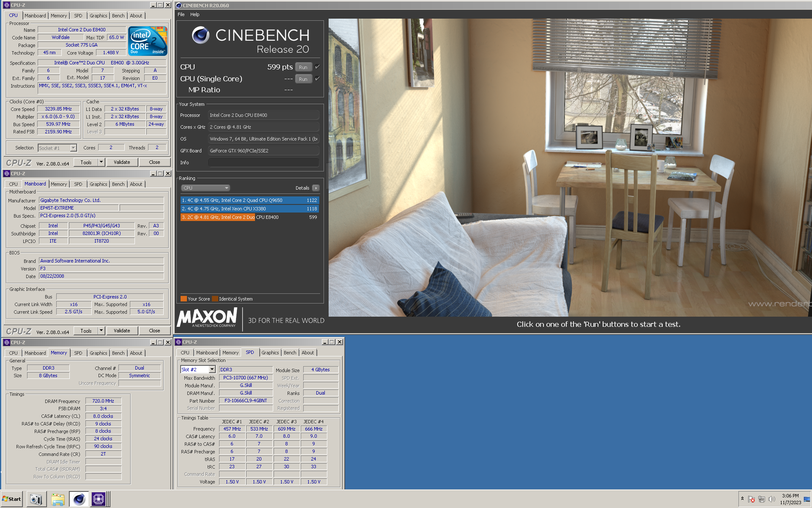The height and width of the screenshot is (508, 812).
Task: Click the rendered room preview image
Action: pos(570,167)
